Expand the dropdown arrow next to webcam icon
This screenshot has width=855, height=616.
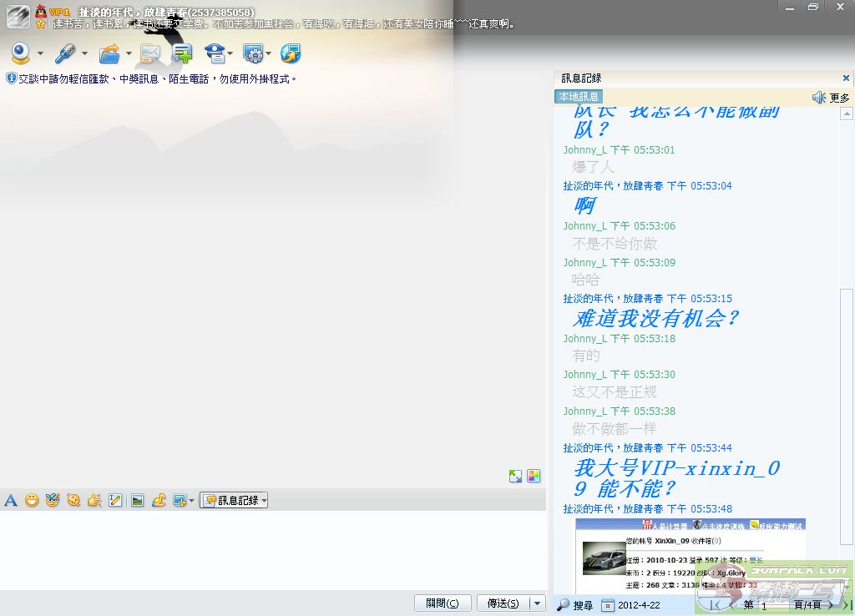(40, 55)
